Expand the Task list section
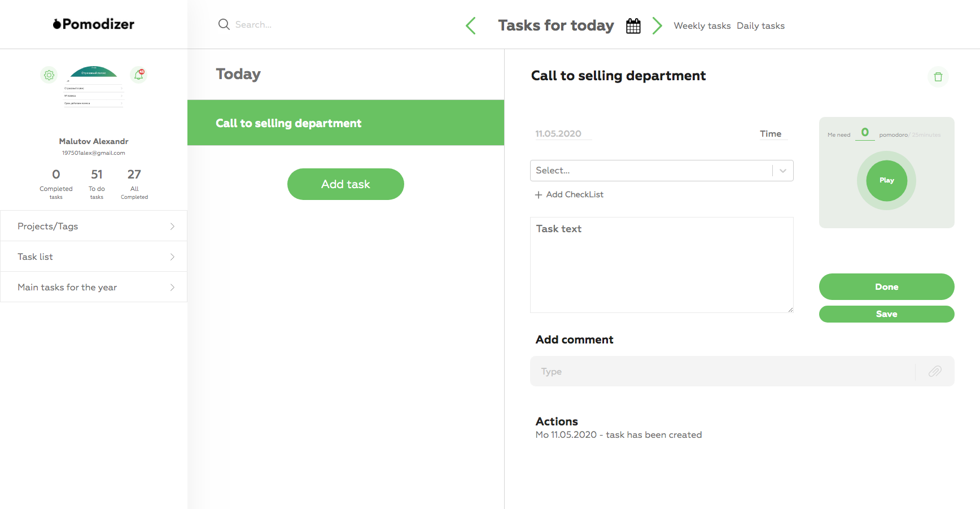 tap(94, 256)
